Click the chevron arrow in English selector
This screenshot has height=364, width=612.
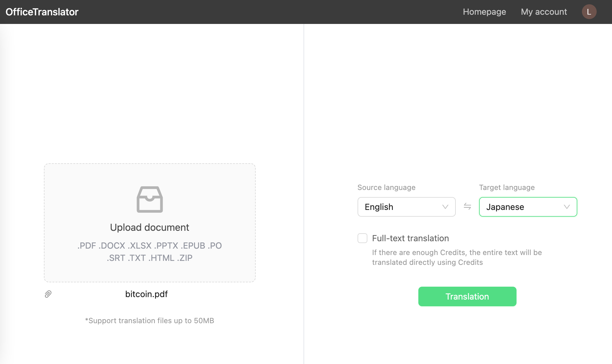tap(445, 207)
